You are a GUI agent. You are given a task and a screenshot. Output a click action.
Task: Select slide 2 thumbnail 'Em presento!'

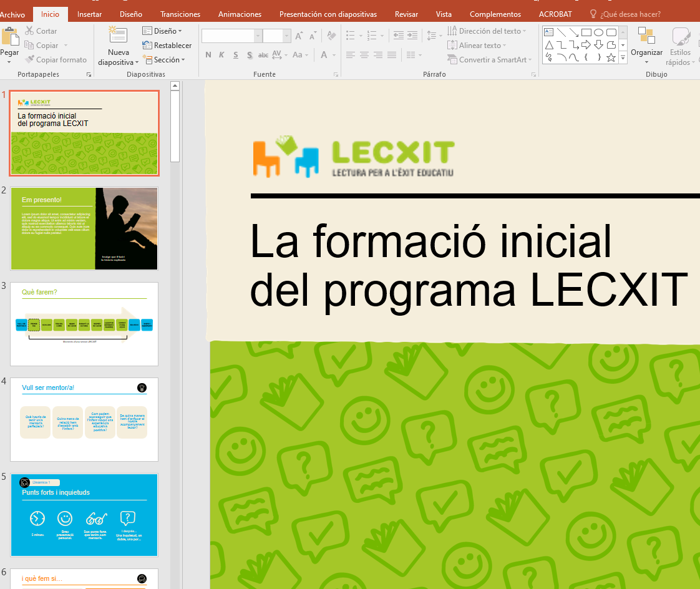[x=85, y=228]
